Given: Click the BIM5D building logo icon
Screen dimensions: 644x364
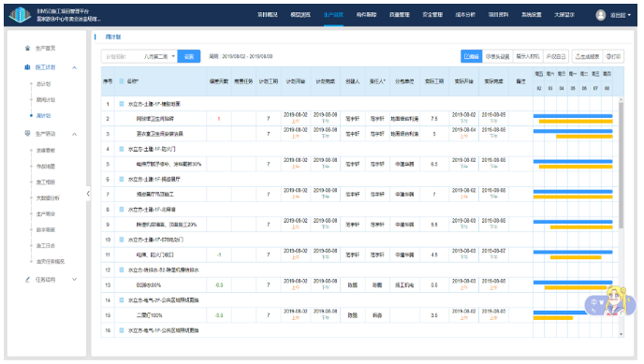Looking at the screenshot, I should tap(20, 15).
